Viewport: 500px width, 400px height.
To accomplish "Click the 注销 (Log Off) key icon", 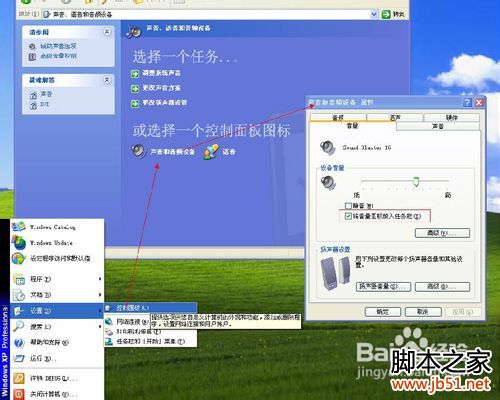I will point(19,378).
